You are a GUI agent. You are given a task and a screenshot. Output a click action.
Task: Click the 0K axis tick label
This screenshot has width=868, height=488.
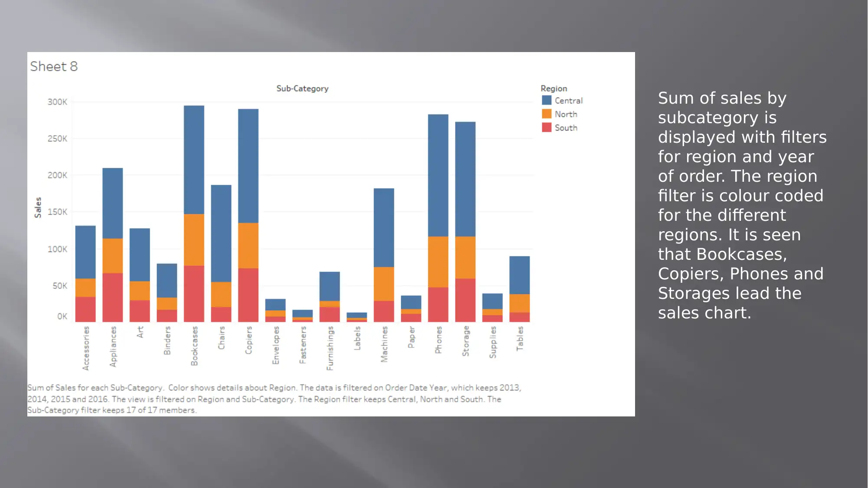62,317
